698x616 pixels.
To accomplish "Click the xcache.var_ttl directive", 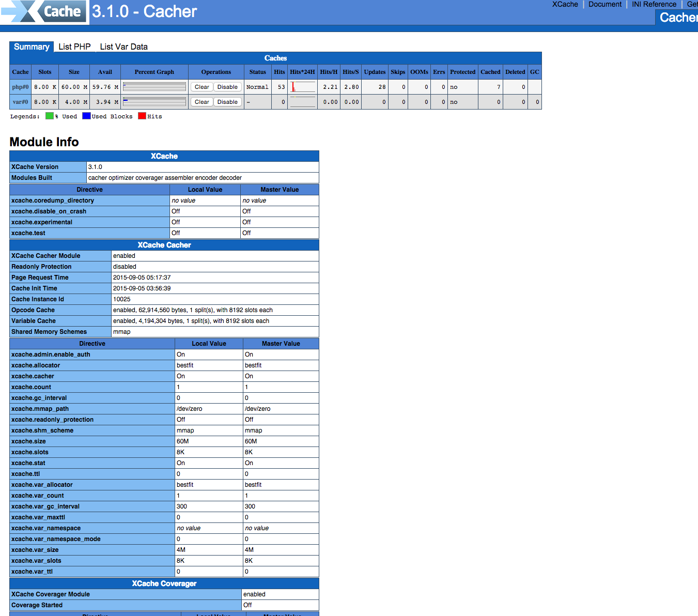I will (x=32, y=572).
